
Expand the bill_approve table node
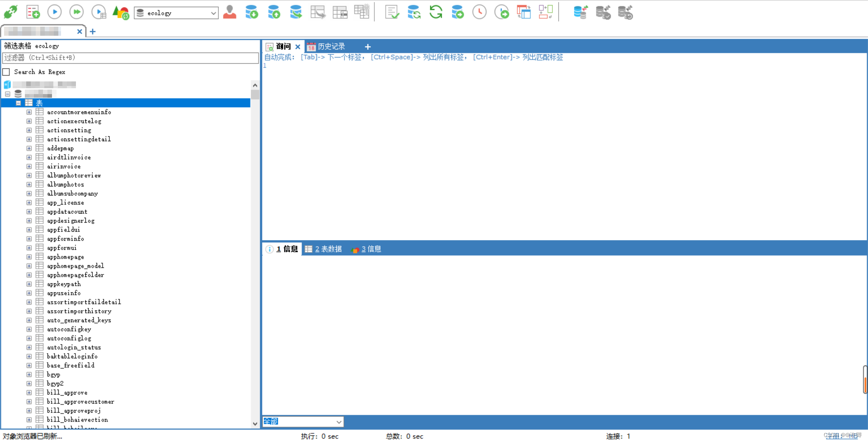(29, 393)
